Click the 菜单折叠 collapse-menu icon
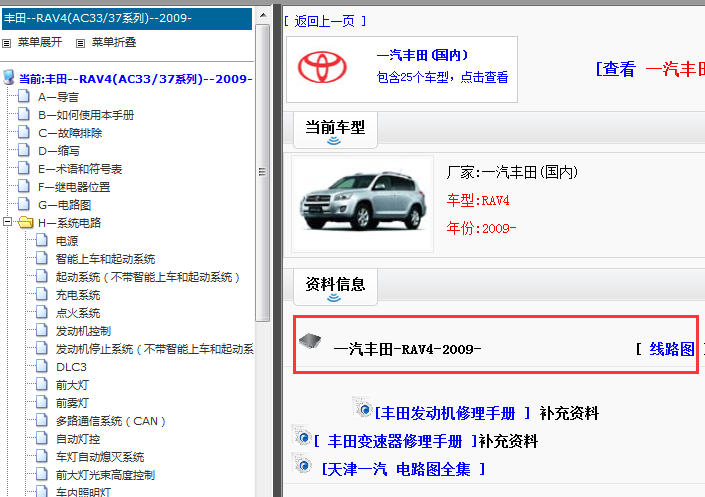Viewport: 705px width, 497px height. click(x=80, y=43)
